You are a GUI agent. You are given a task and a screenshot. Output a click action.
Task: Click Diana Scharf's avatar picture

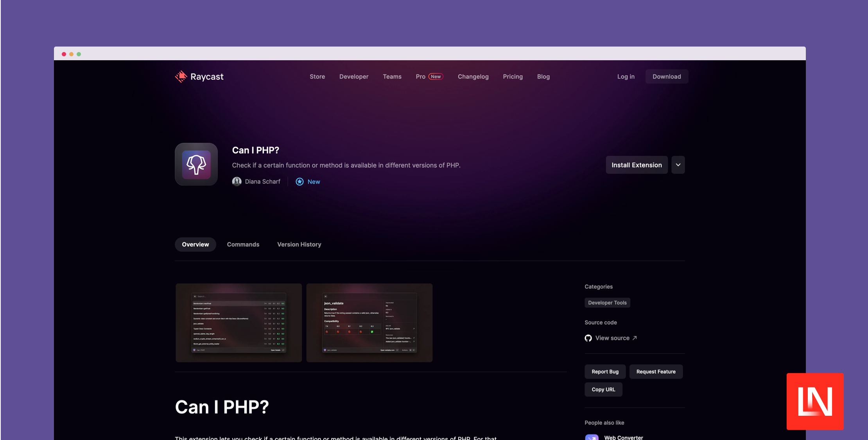pos(237,181)
